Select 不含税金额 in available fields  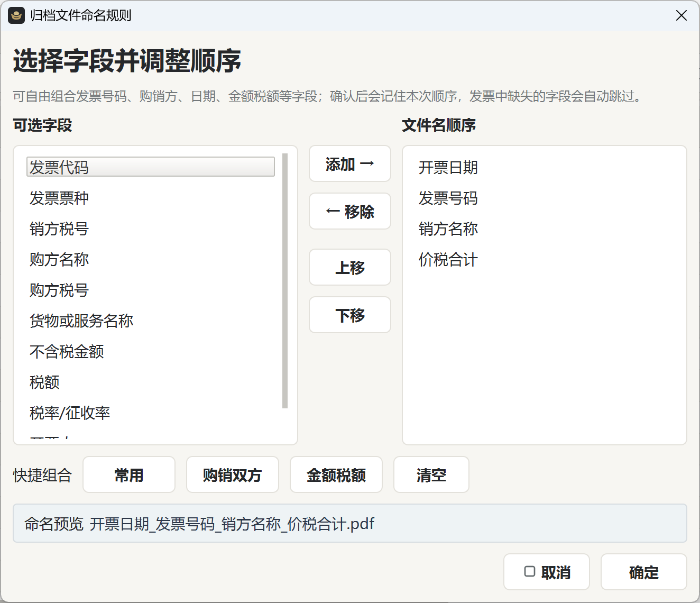[151, 351]
